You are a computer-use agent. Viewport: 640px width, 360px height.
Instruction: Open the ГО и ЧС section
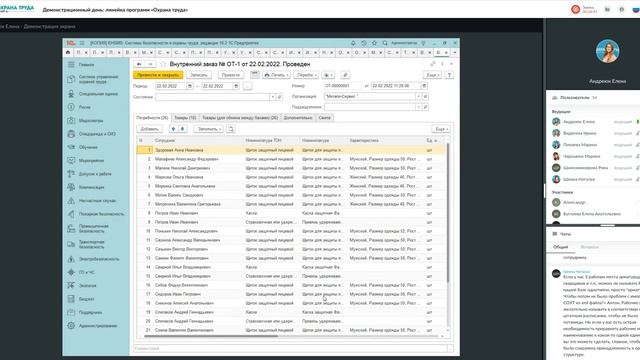tap(87, 272)
